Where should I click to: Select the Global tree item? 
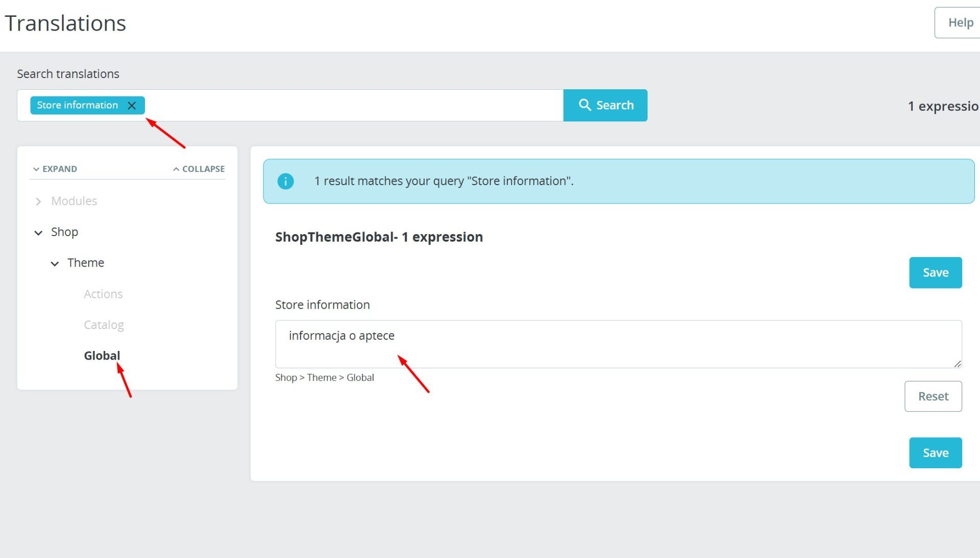click(x=102, y=356)
